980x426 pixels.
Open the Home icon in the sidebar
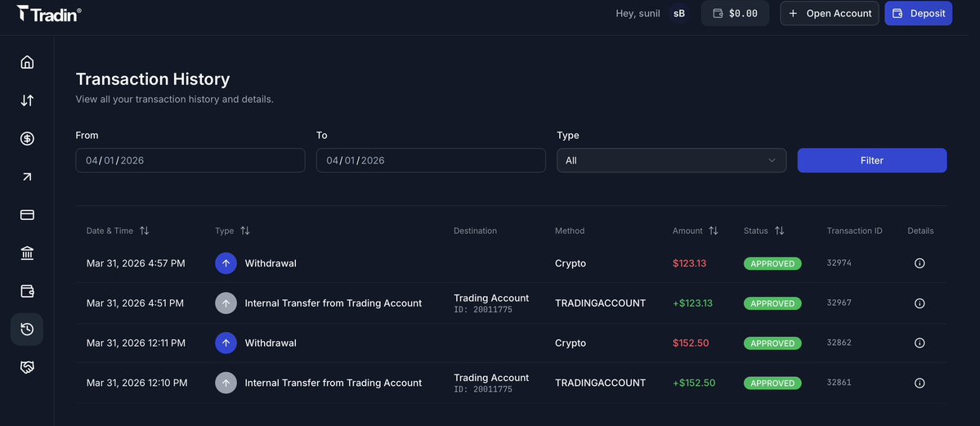click(x=27, y=62)
